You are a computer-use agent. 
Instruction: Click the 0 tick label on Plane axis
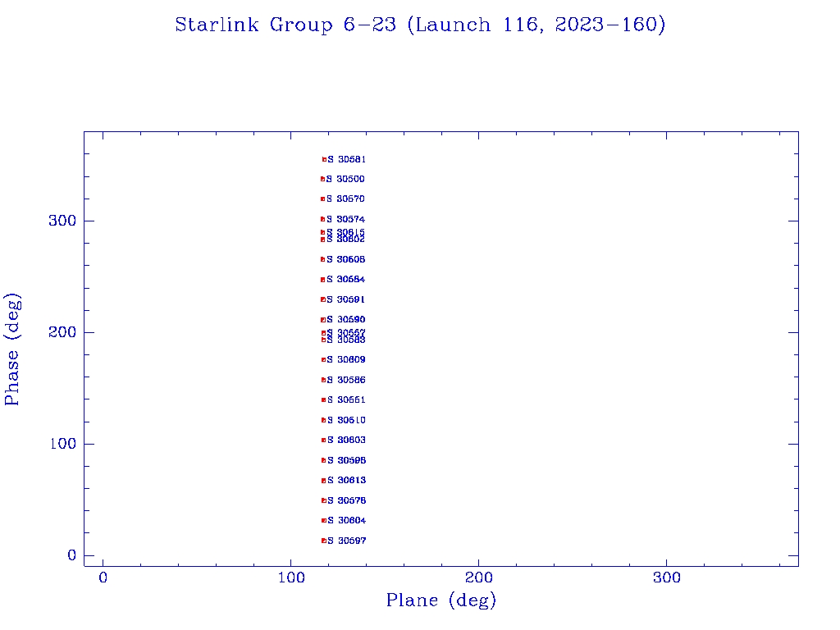click(x=103, y=578)
